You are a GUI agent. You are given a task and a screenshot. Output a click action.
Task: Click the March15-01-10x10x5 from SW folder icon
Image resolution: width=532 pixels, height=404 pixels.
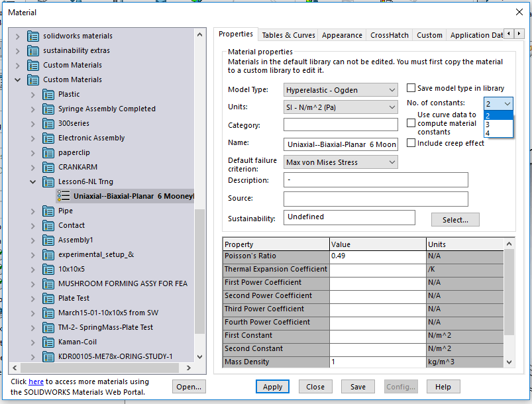pyautogui.click(x=48, y=313)
